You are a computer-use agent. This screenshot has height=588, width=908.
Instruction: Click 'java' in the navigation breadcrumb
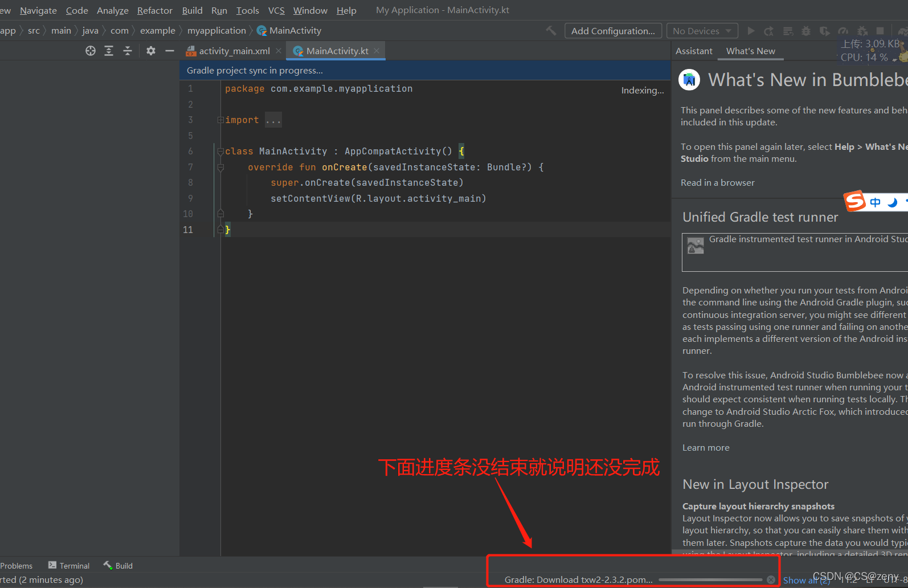(x=90, y=30)
